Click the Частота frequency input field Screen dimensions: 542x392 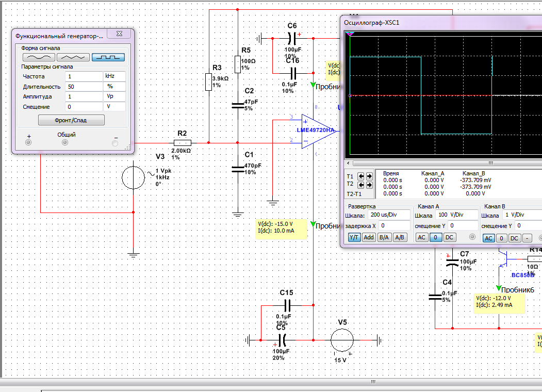pos(84,76)
